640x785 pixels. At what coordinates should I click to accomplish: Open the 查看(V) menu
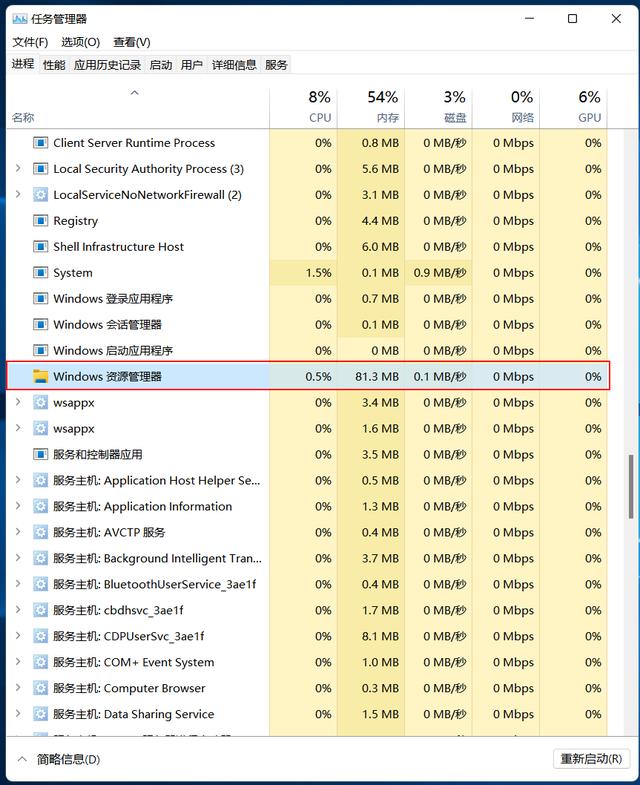pyautogui.click(x=132, y=42)
